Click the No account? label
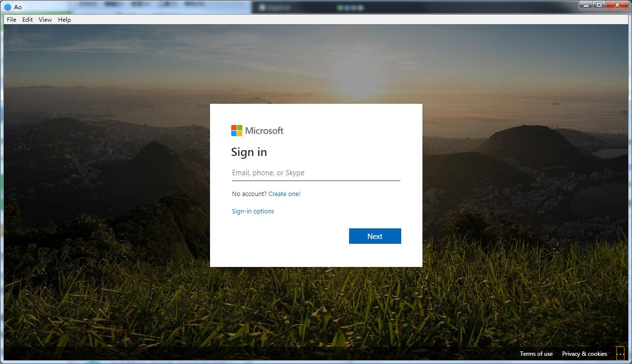 [249, 194]
